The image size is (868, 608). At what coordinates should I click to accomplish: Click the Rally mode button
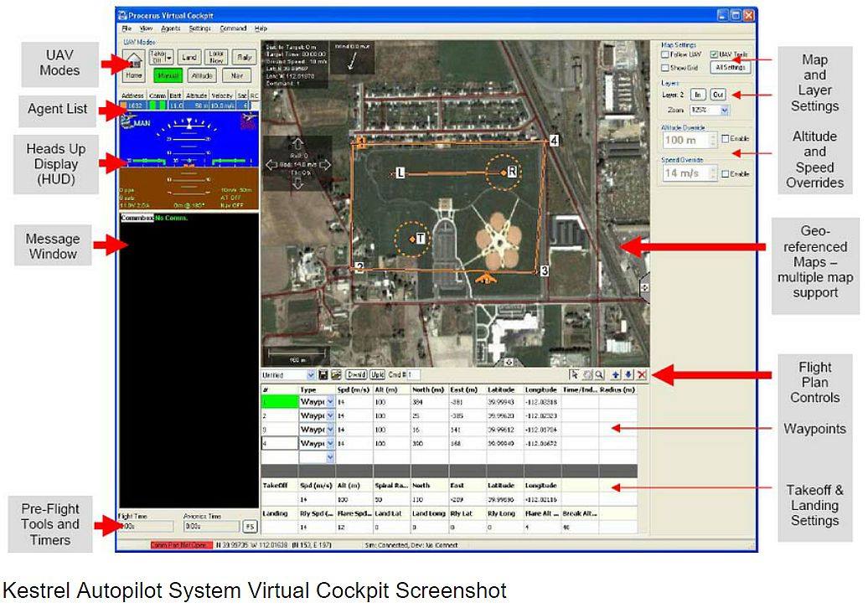(x=244, y=58)
